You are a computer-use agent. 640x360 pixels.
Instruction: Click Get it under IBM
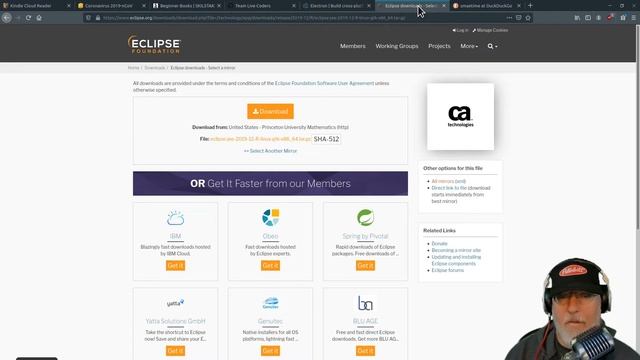pos(176,266)
